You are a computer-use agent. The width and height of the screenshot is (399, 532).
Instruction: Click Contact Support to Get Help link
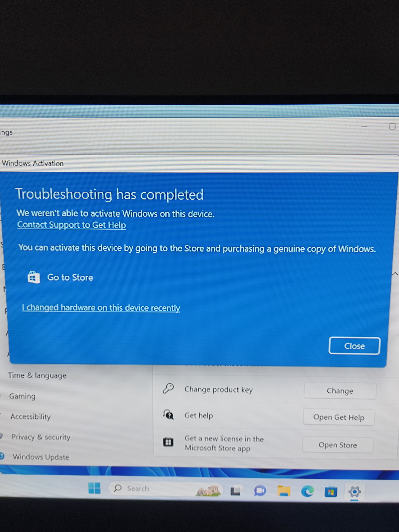click(x=72, y=225)
